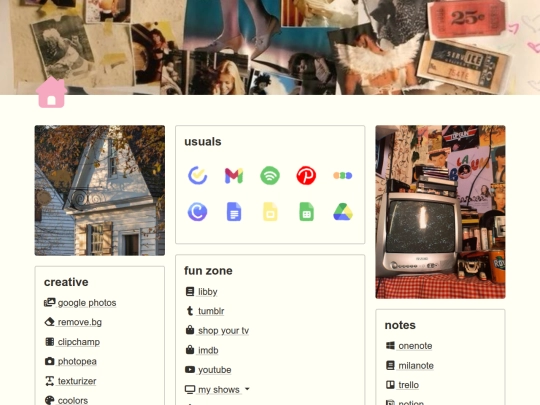Click the tumblr t logo icon
This screenshot has height=405, width=540.
[190, 311]
